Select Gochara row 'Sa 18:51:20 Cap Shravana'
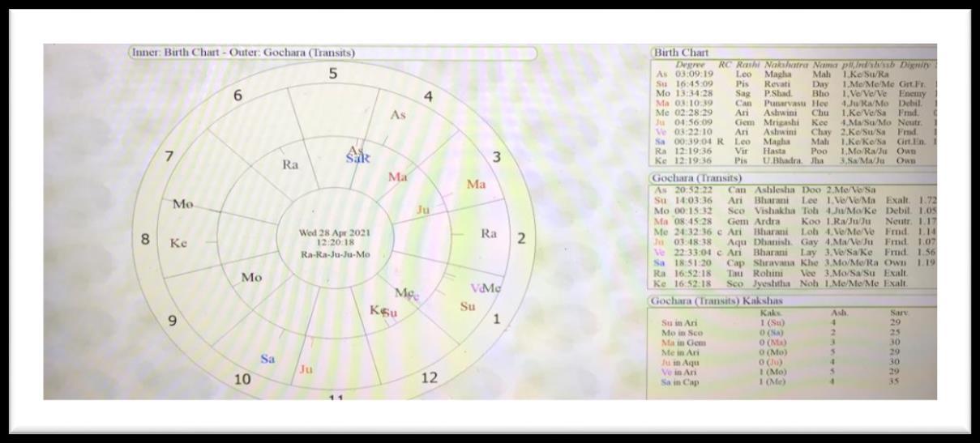 (794, 262)
